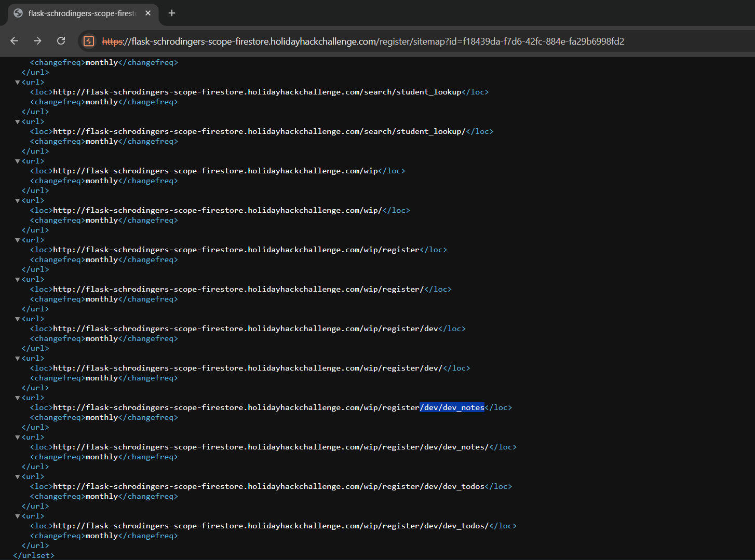
Task: Close the flask-schrodingers-scope tab
Action: click(148, 13)
